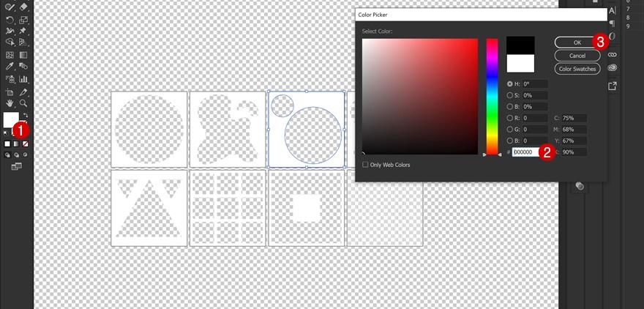Reset to default fill and stroke
Viewport: 644px width, 309px height.
[6, 133]
